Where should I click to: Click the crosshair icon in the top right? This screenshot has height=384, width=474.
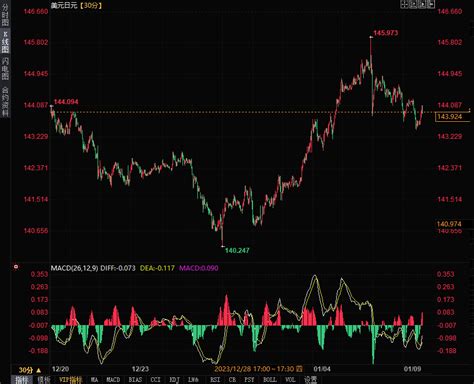point(404,4)
